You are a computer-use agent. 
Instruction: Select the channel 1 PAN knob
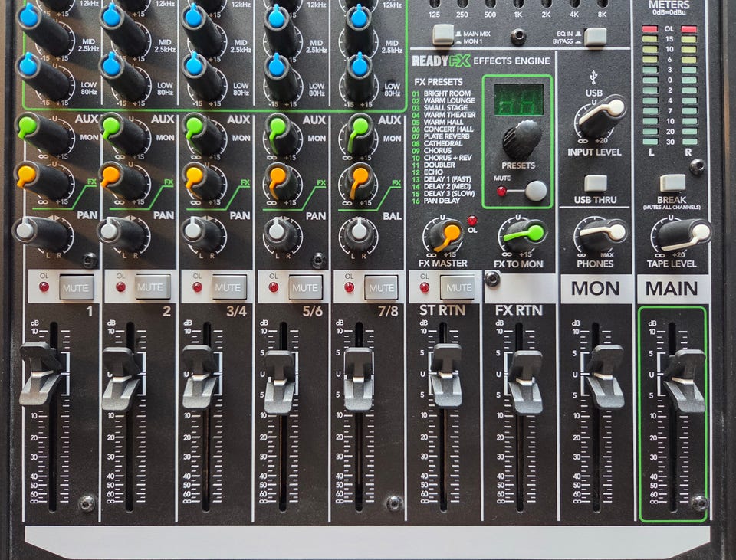pos(41,233)
